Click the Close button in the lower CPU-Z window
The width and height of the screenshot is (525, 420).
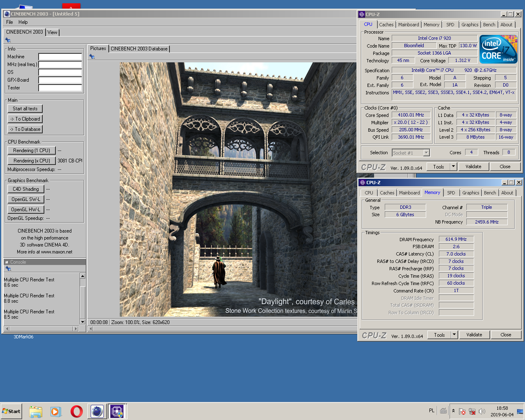(x=506, y=335)
